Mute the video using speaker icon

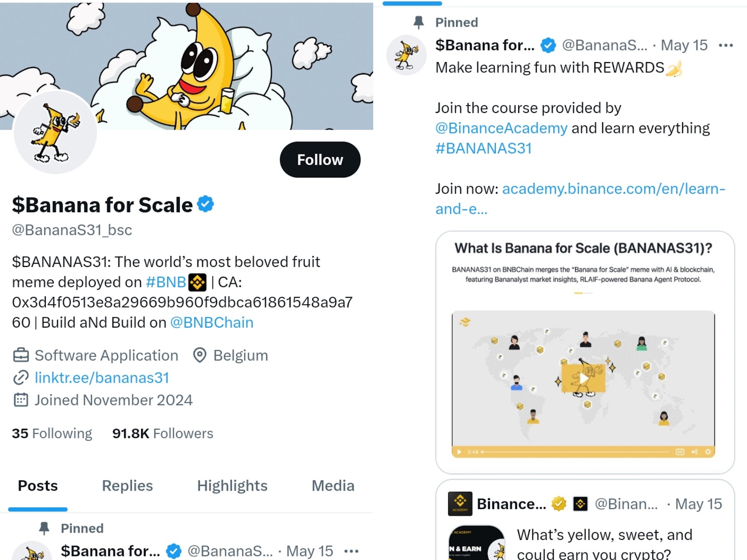coord(694,452)
